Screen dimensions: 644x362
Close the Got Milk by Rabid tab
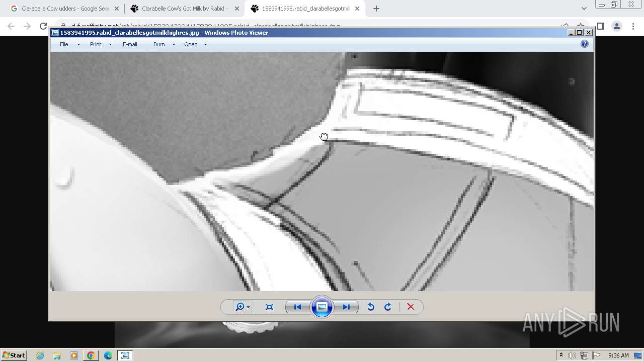[236, 9]
